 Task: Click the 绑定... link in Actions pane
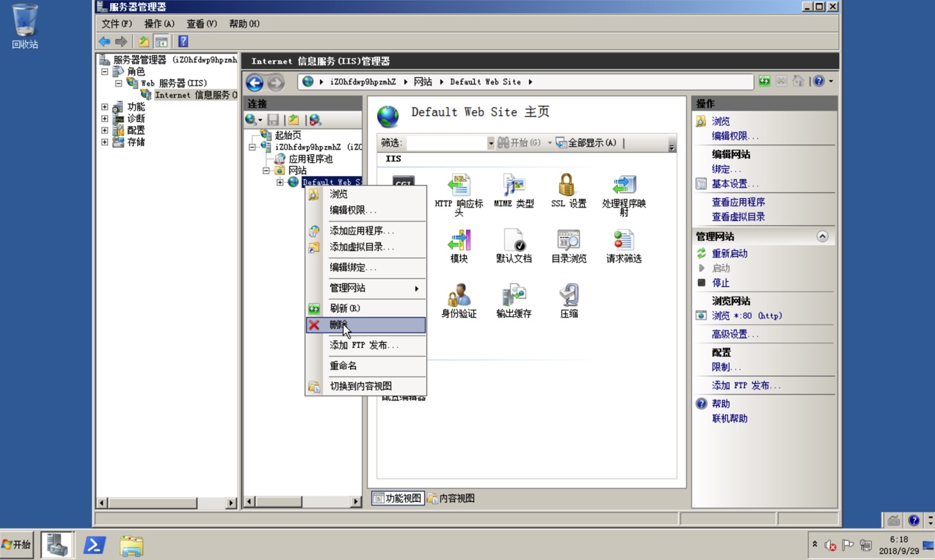pos(727,169)
